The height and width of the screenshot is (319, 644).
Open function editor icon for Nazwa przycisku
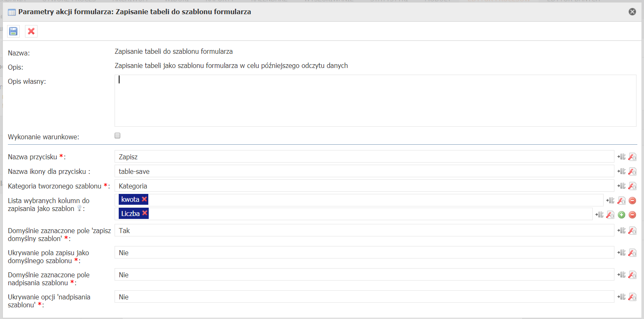pyautogui.click(x=632, y=157)
